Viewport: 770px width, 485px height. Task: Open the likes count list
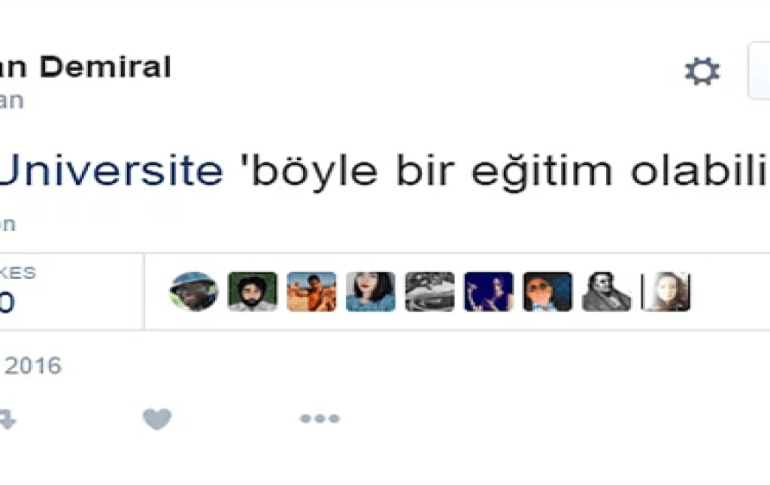[18, 292]
